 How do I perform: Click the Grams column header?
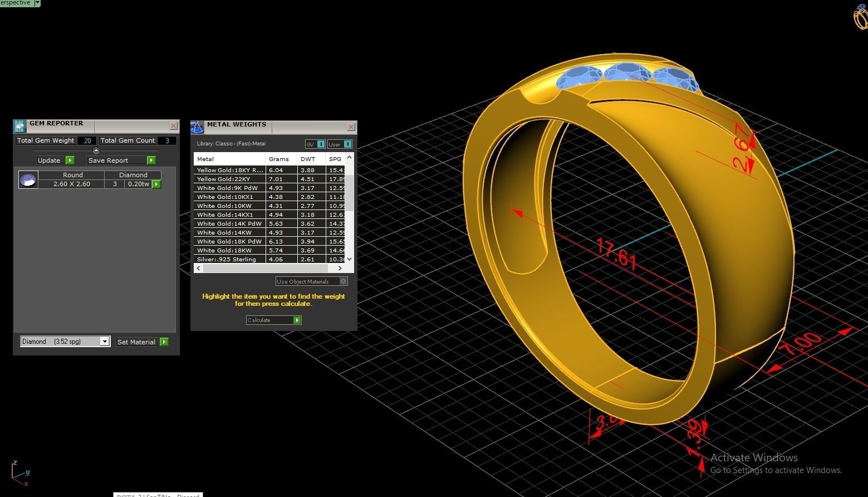(x=281, y=159)
